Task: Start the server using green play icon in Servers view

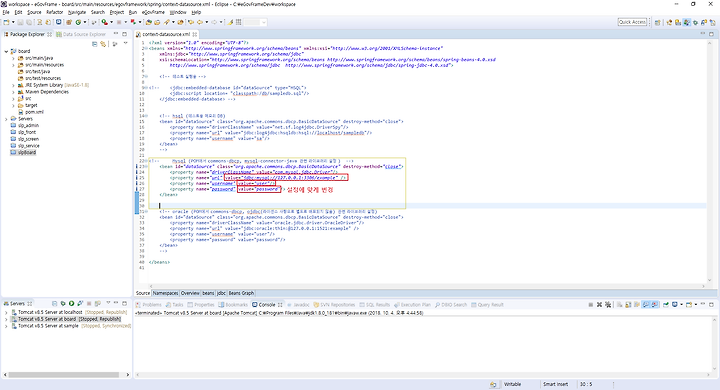Action: [x=72, y=304]
